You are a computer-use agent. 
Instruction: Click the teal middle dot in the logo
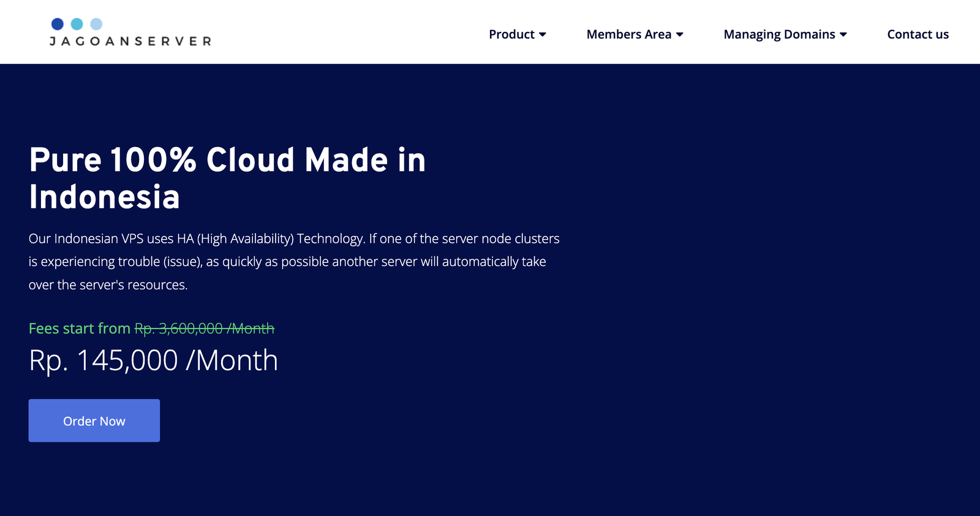(x=77, y=24)
